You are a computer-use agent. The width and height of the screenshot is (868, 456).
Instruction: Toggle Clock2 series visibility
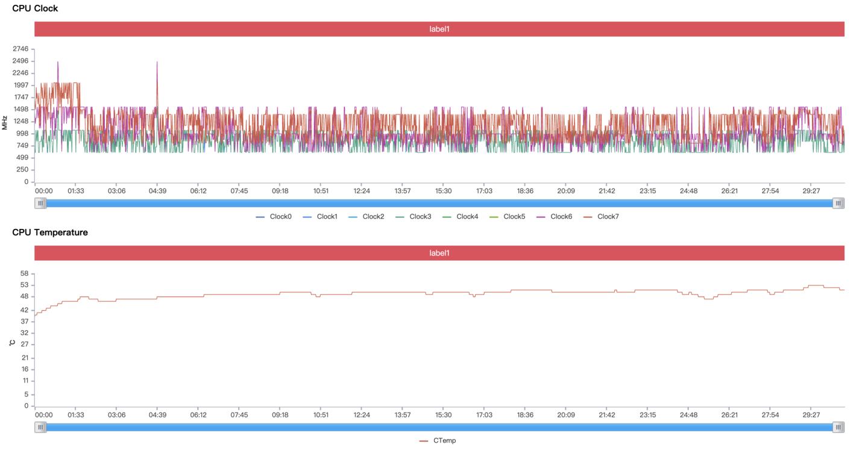tap(366, 217)
